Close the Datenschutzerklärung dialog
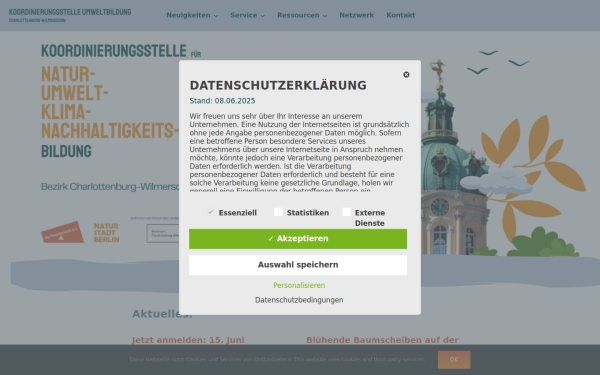Viewport: 600px width, 375px height. 406,75
